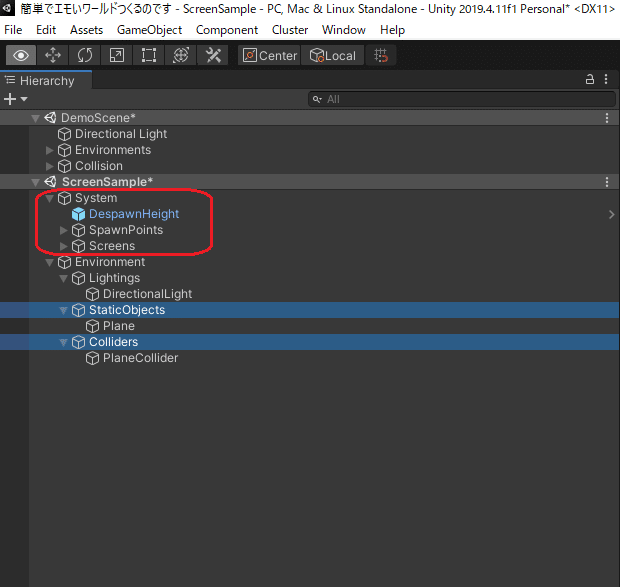620x587 pixels.
Task: Open the DemoScene row options menu
Action: tap(607, 118)
